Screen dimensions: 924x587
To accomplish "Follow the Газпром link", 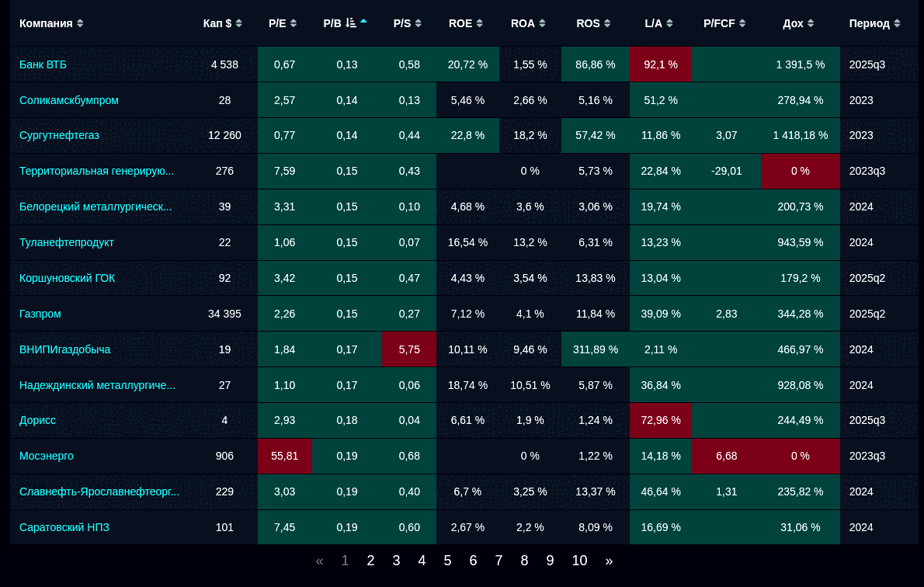I will [40, 314].
